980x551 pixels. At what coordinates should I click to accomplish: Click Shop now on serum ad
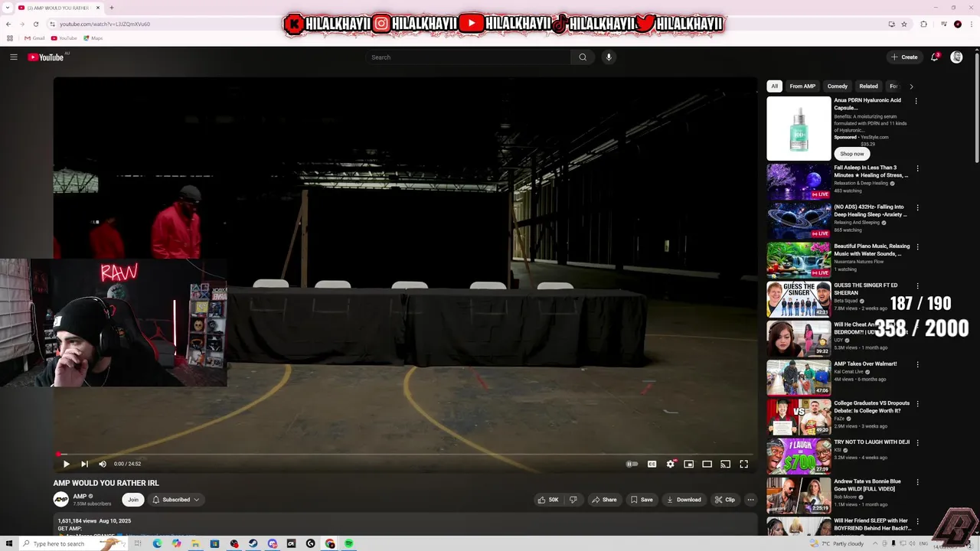coord(852,154)
